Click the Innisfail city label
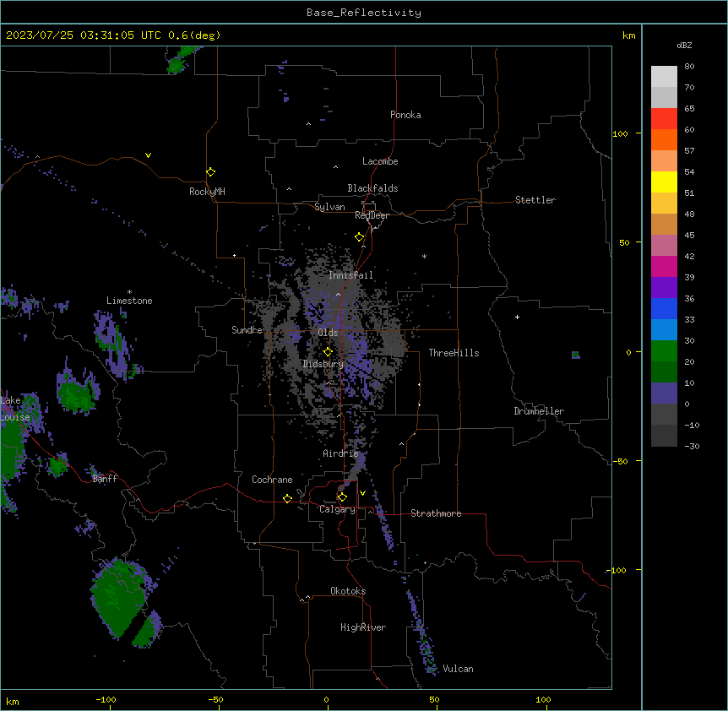This screenshot has width=728, height=711. (350, 275)
